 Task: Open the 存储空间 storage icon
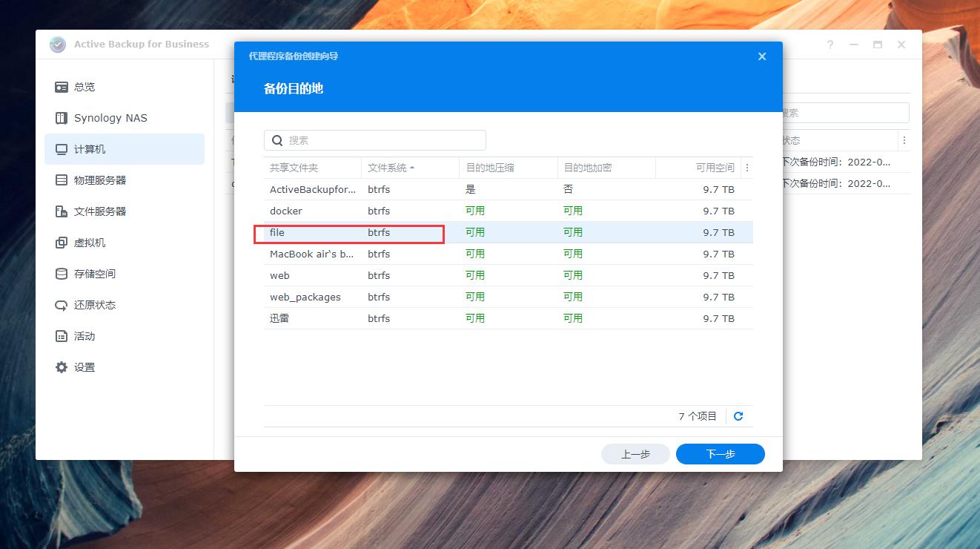pos(62,274)
